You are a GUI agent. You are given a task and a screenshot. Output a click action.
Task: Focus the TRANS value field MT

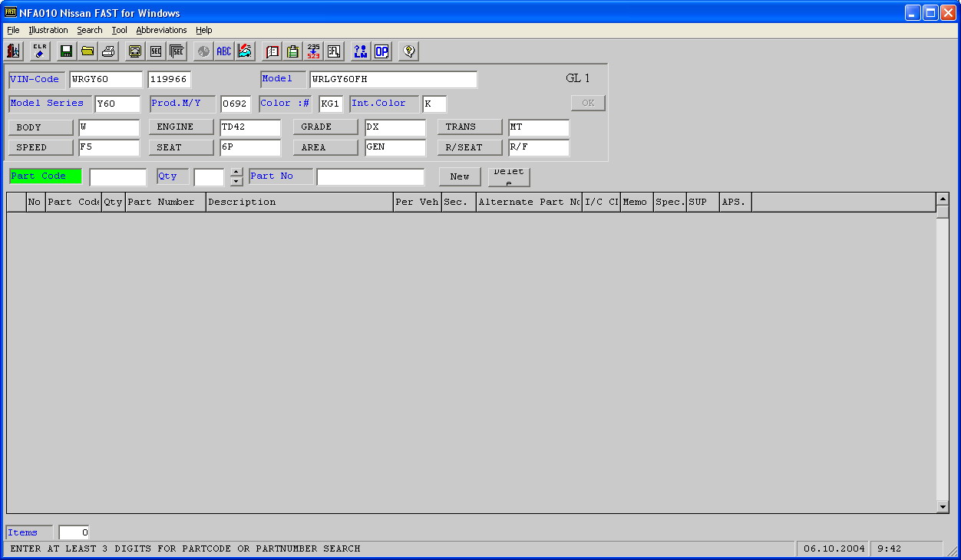pos(539,127)
